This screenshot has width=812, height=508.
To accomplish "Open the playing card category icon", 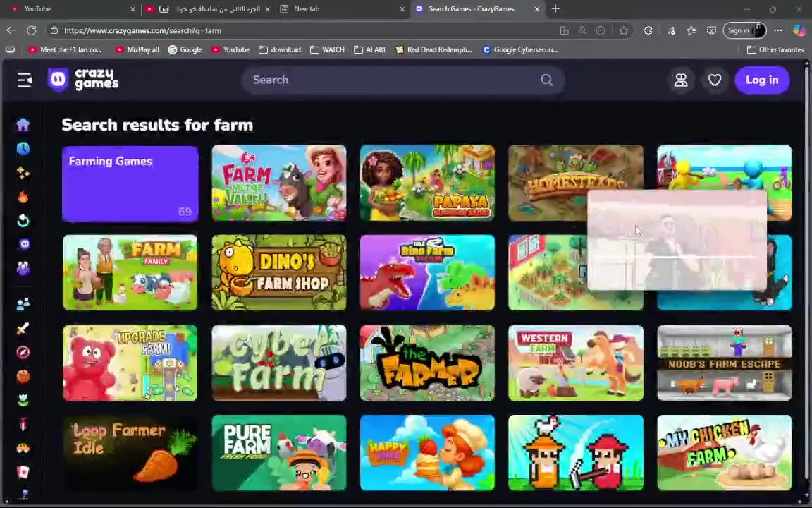I will coord(23,472).
